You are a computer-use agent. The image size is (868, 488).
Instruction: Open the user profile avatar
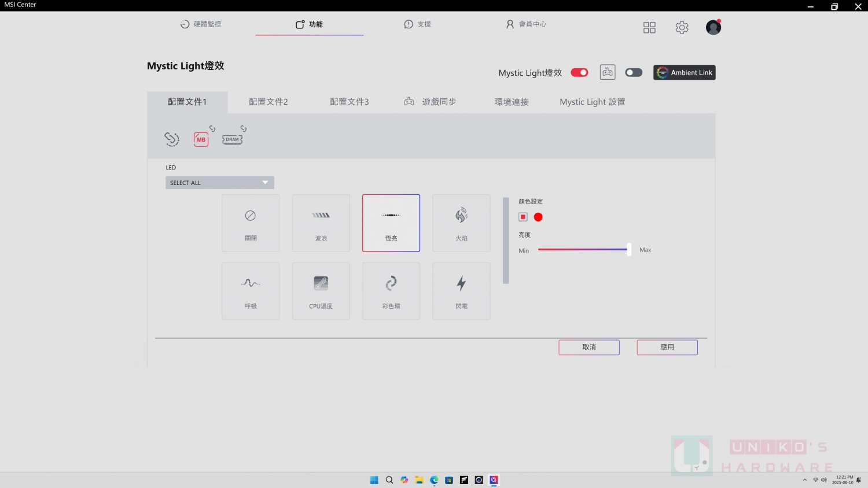point(713,27)
